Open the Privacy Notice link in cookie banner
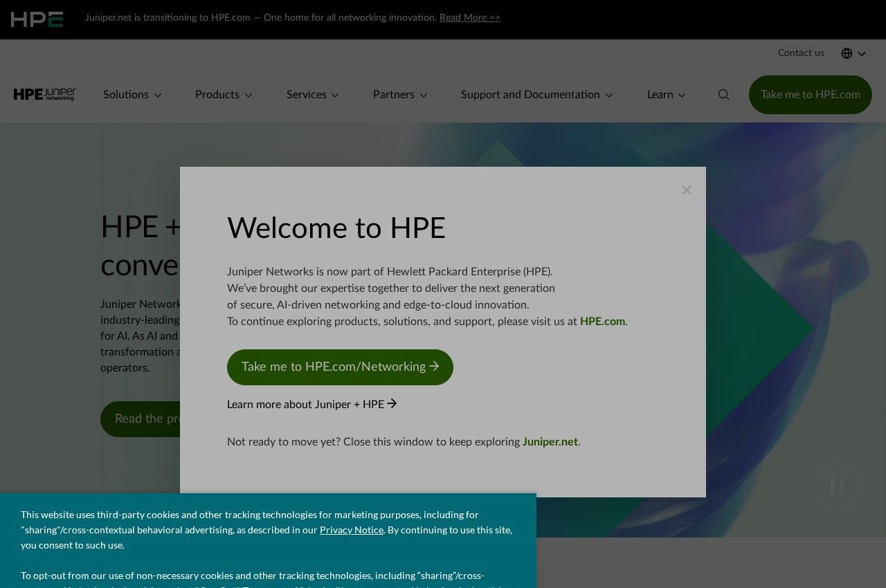This screenshot has width=886, height=588. pos(352,530)
